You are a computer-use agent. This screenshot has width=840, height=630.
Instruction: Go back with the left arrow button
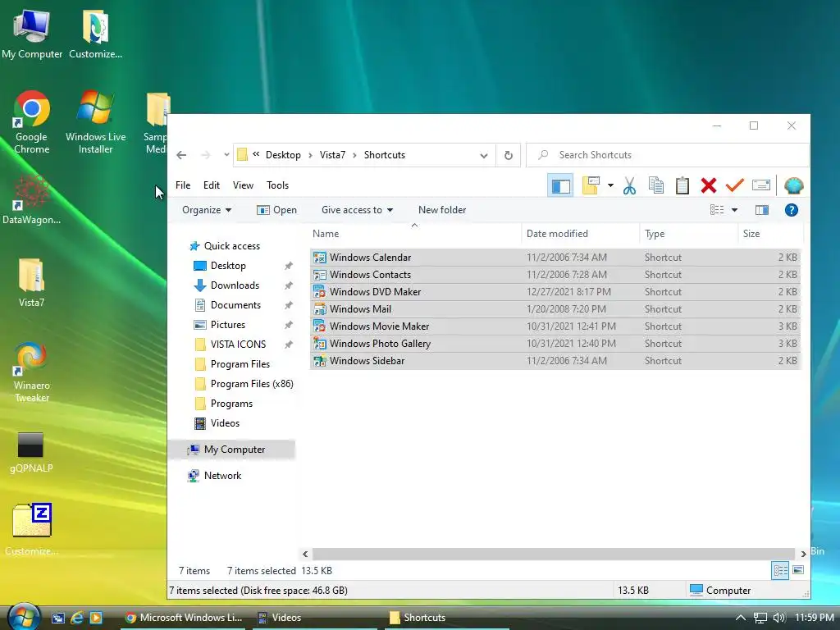tap(181, 155)
